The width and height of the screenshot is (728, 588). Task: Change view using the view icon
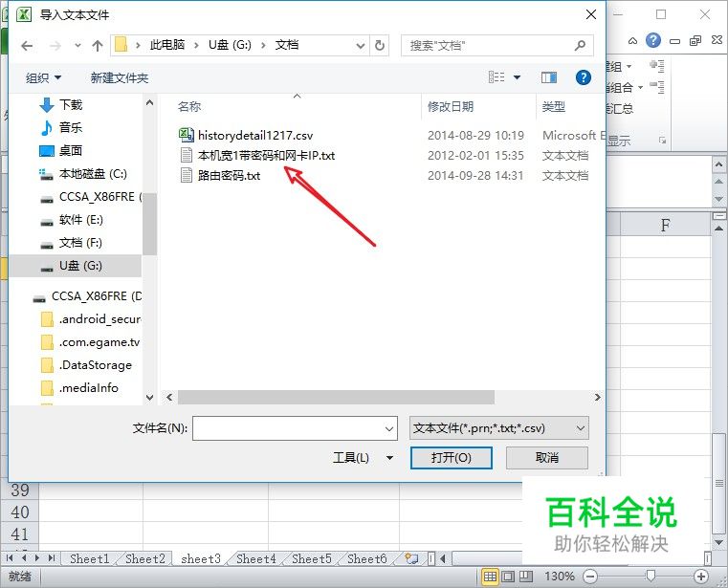click(x=496, y=77)
